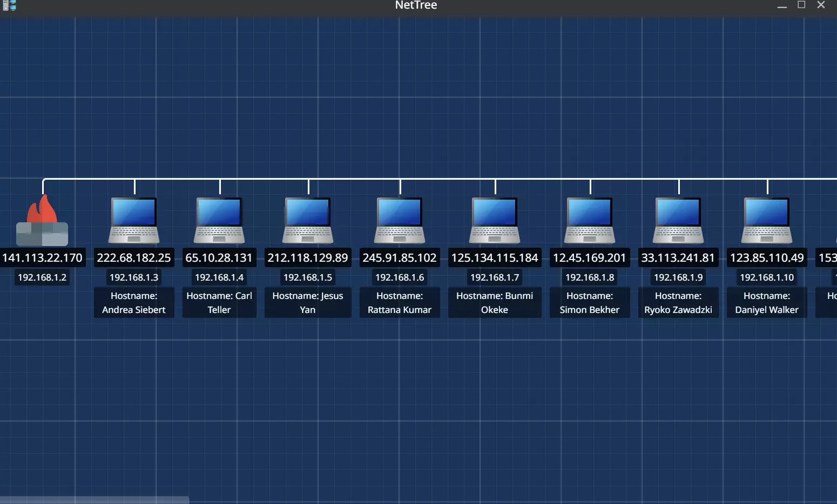Click Ryoko Zawadzki's laptop icon
The height and width of the screenshot is (504, 837).
click(678, 221)
